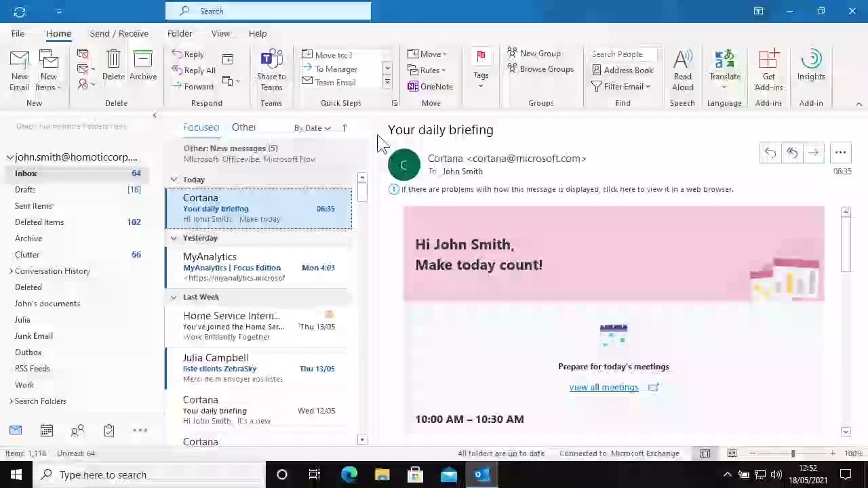Open more actions ellipsis in message header

[840, 152]
